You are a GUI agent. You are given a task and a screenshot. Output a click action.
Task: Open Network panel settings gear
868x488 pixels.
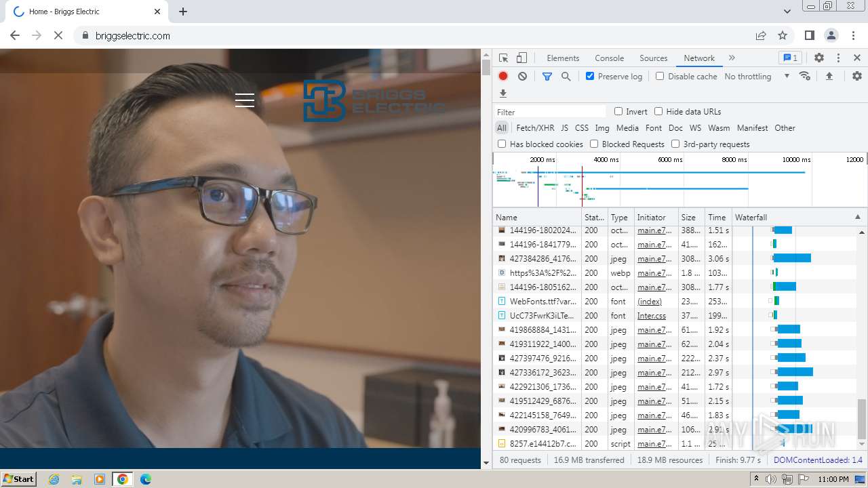(857, 77)
